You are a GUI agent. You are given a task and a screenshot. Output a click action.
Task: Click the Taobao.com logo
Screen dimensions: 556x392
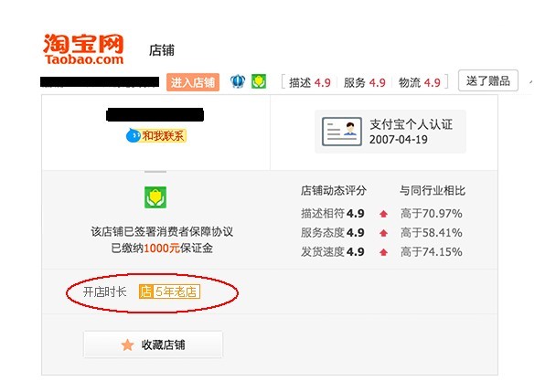83,49
